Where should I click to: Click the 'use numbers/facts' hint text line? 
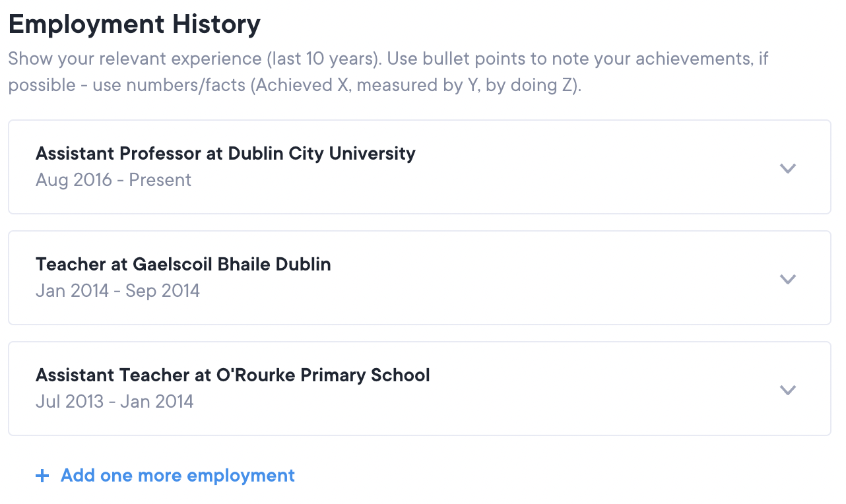click(x=294, y=85)
